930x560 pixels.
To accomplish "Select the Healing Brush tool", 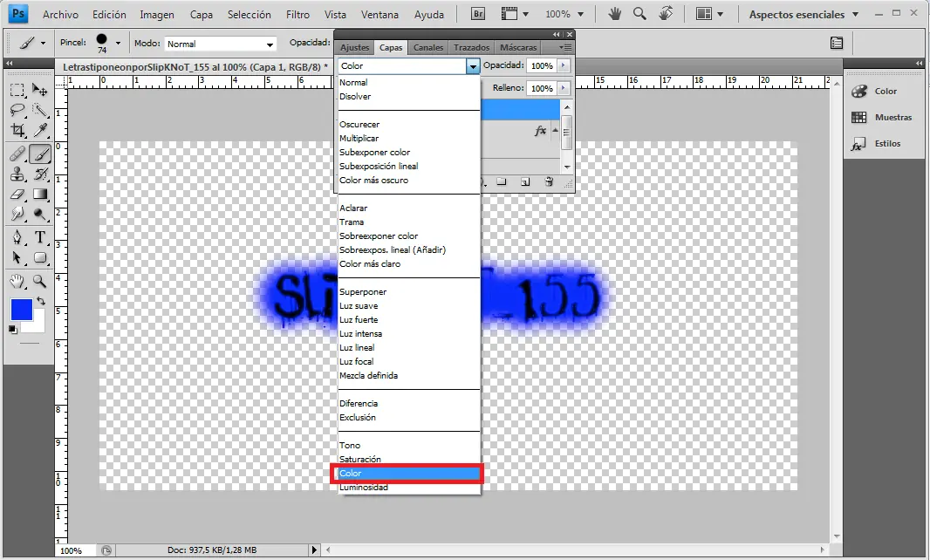I will (x=17, y=154).
